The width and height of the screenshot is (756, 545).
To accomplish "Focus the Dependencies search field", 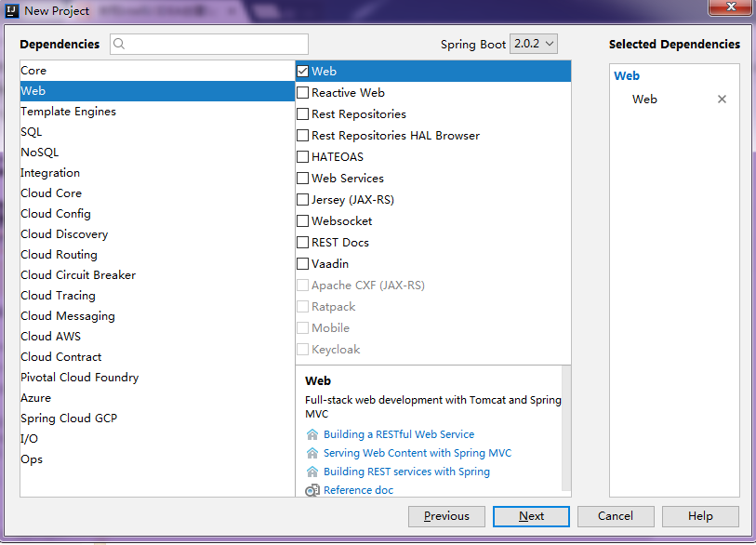I will (x=209, y=44).
